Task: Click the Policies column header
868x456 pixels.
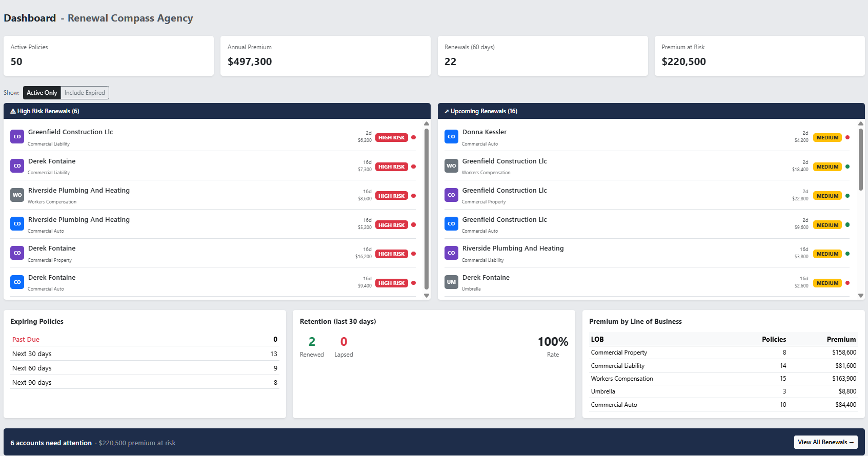Action: point(774,339)
